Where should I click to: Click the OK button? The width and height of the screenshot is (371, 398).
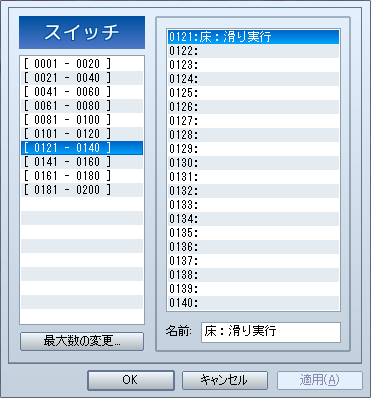click(x=131, y=380)
